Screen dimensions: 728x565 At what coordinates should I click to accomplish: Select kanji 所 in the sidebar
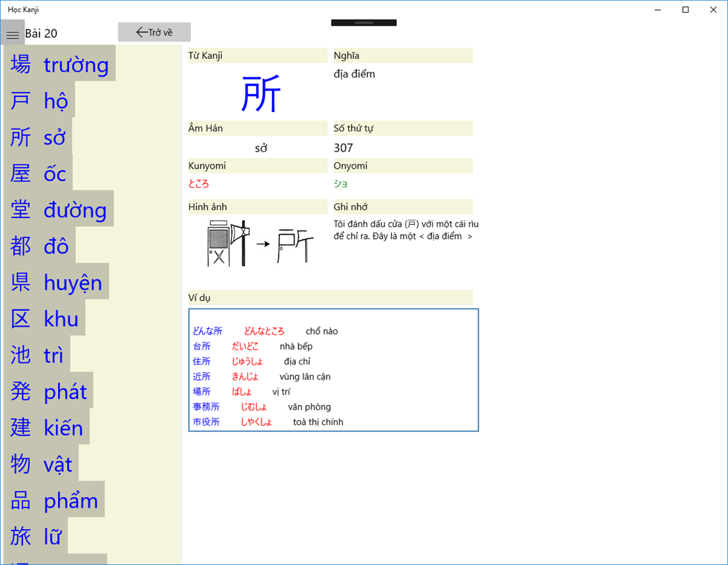pyautogui.click(x=39, y=136)
